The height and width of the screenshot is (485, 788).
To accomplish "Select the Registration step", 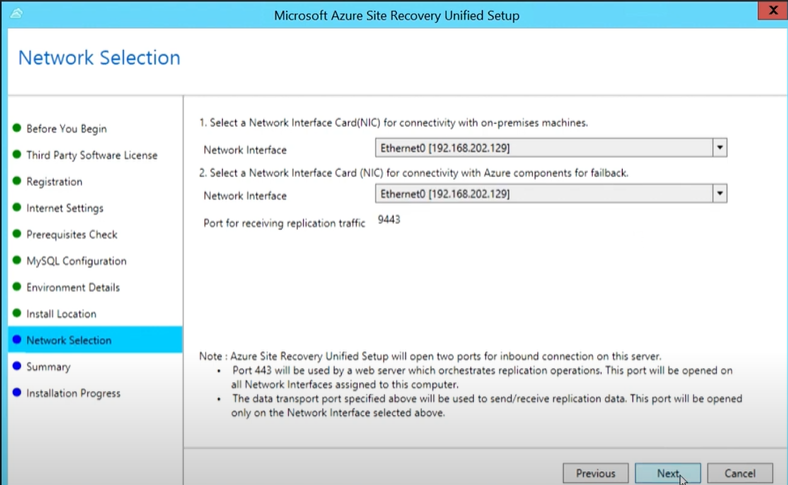I will [54, 181].
